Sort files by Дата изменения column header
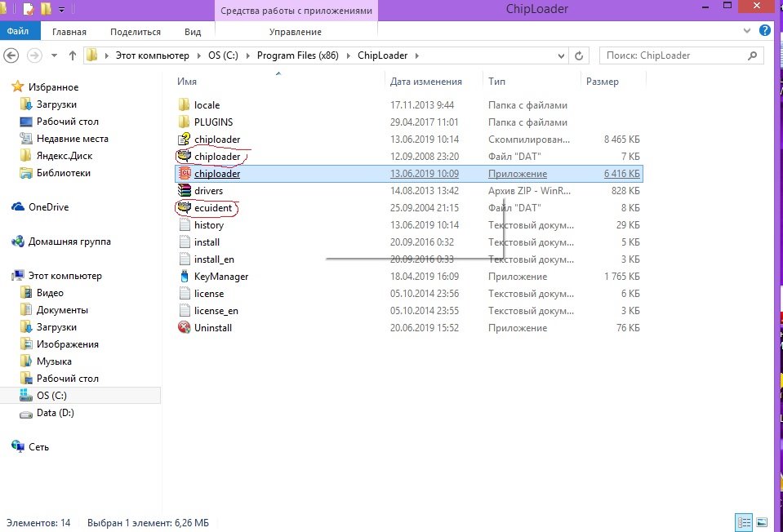Screen dimensions: 783x532 (x=425, y=82)
